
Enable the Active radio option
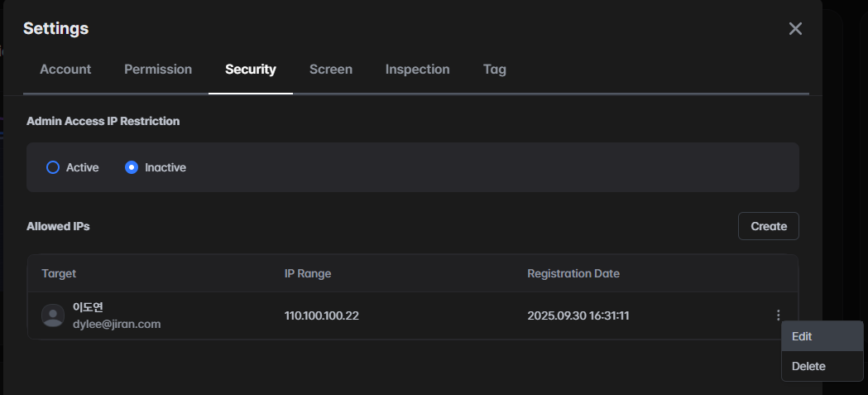coord(53,167)
